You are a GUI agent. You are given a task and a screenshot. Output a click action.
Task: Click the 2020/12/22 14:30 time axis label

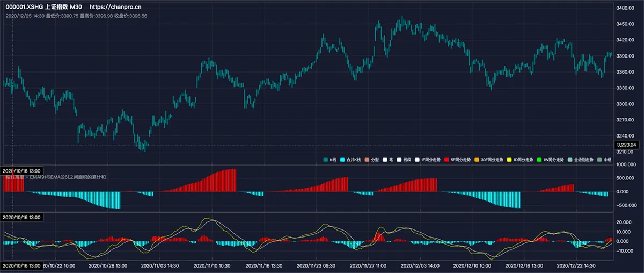point(576,265)
